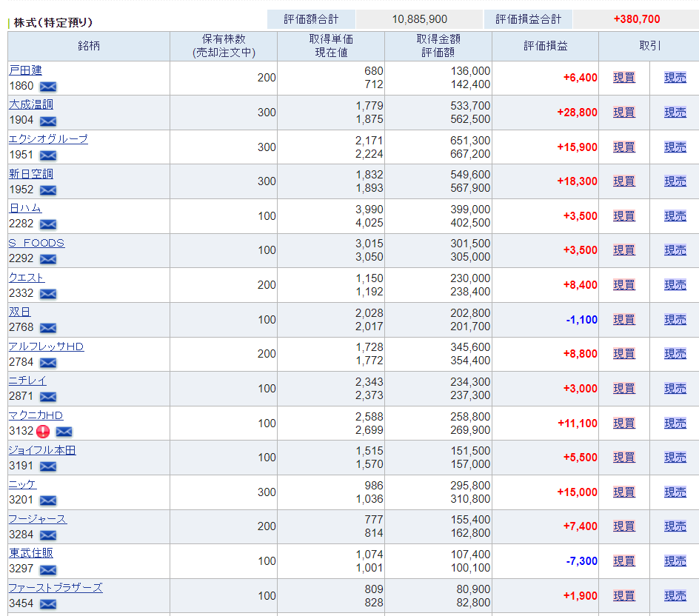Open the ニチレイ stock link
The image size is (699, 616).
(27, 381)
